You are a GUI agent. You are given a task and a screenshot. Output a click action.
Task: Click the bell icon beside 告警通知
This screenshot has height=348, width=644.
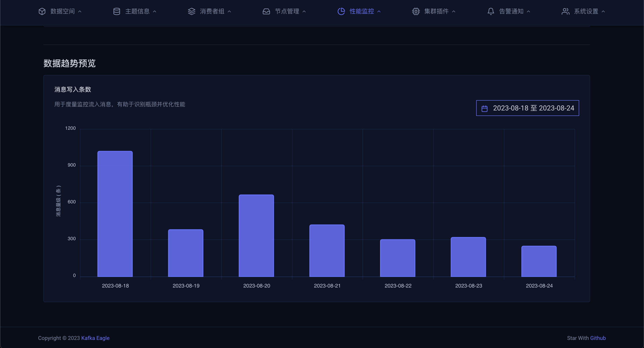point(491,12)
